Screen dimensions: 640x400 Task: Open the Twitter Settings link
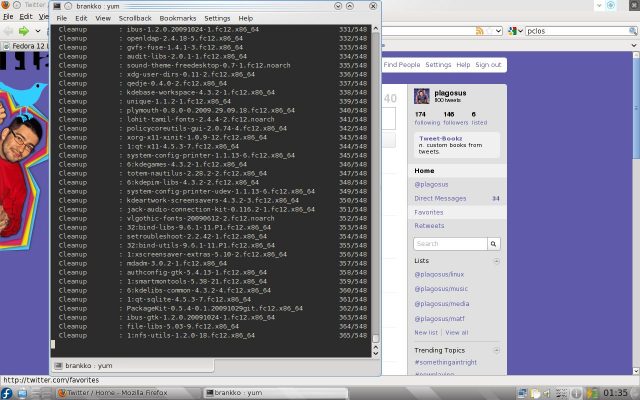[x=438, y=65]
